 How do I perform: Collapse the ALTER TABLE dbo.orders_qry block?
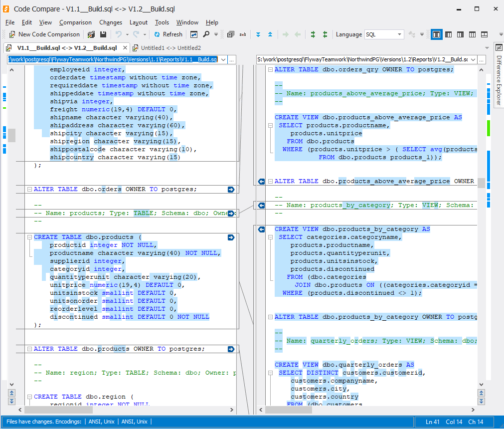point(270,69)
